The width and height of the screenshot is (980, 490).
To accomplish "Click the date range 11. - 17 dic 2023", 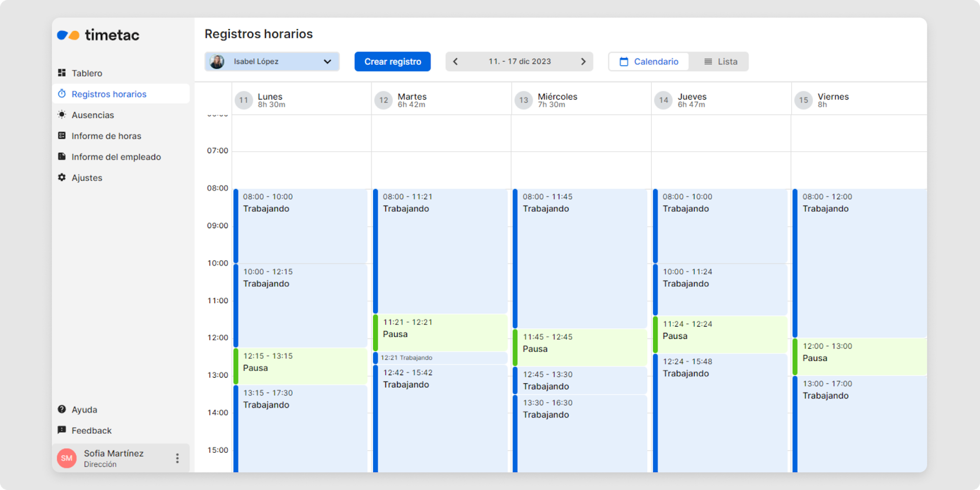I will click(520, 62).
